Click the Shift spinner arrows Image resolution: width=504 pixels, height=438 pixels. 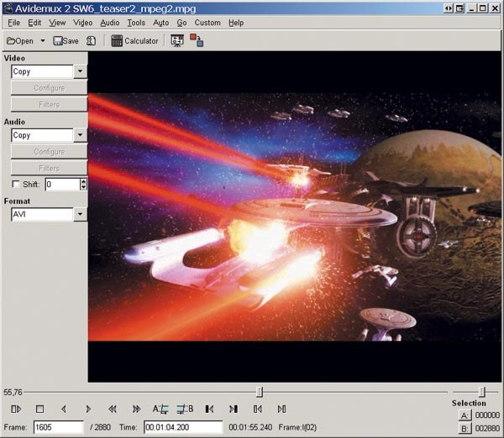click(83, 185)
